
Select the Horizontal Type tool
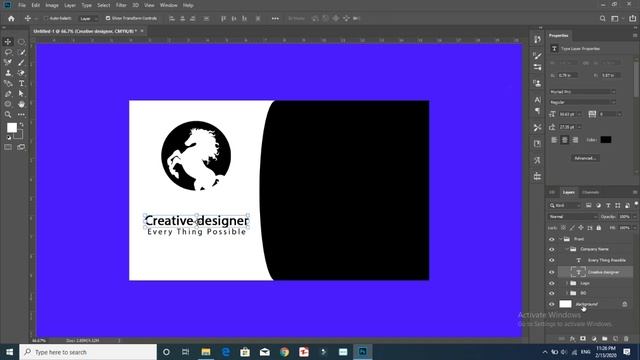(x=21, y=83)
